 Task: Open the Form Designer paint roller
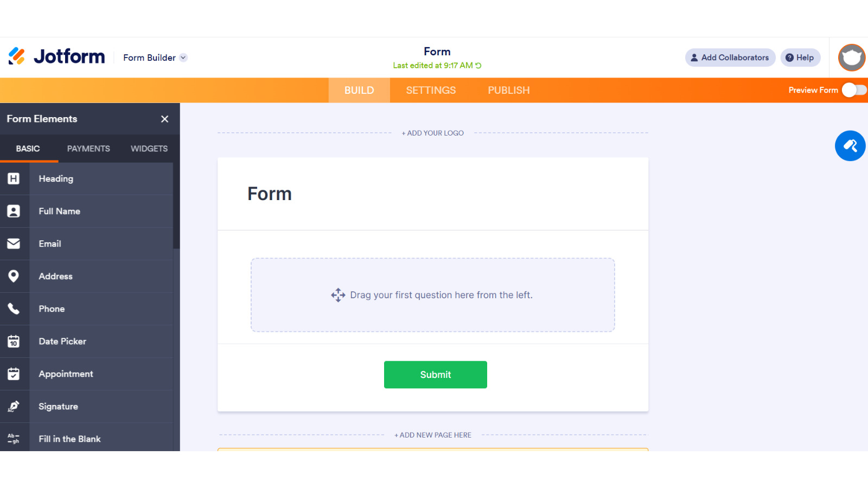coord(850,146)
